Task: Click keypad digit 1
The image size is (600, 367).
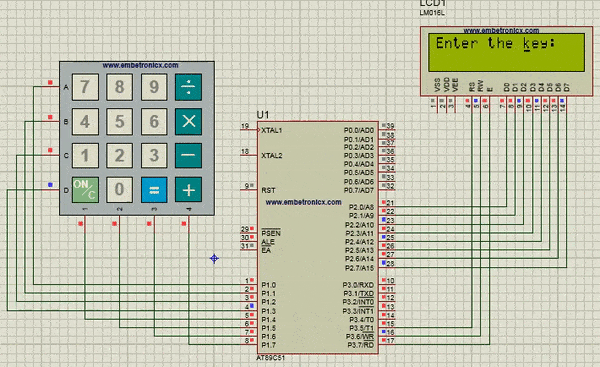Action: pos(85,155)
